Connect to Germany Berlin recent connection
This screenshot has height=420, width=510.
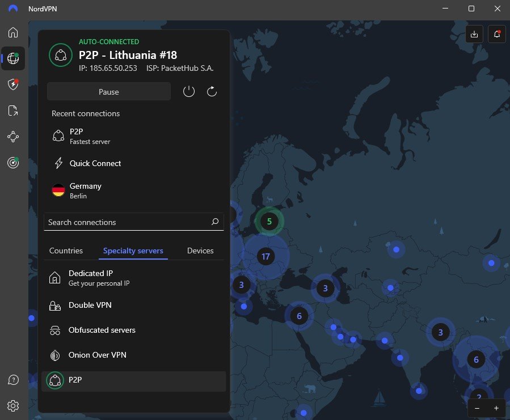tap(133, 190)
